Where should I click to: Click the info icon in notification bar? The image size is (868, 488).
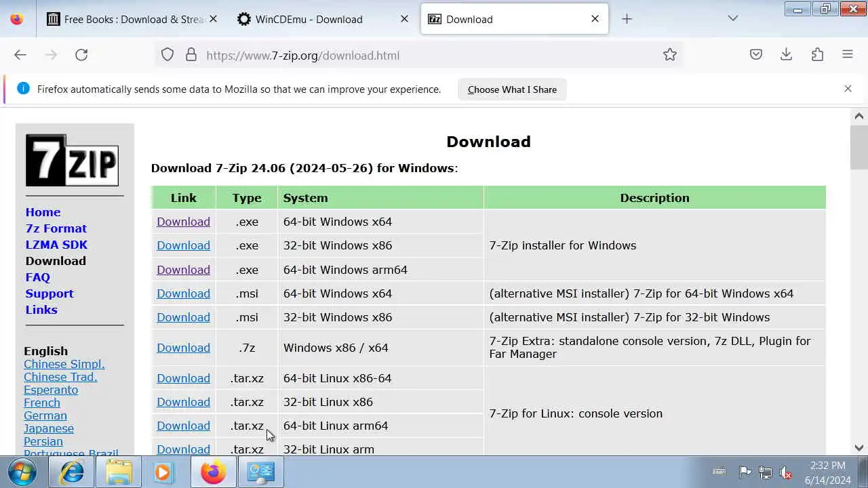click(23, 89)
